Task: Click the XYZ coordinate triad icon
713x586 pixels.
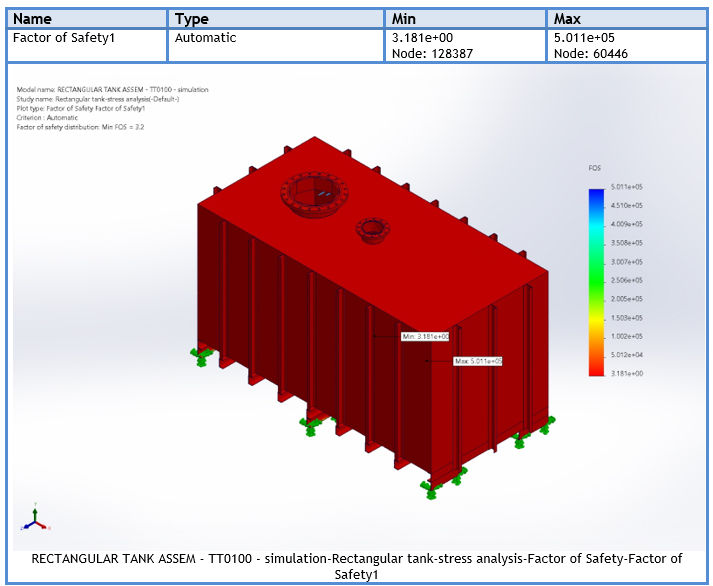Action: 35,518
